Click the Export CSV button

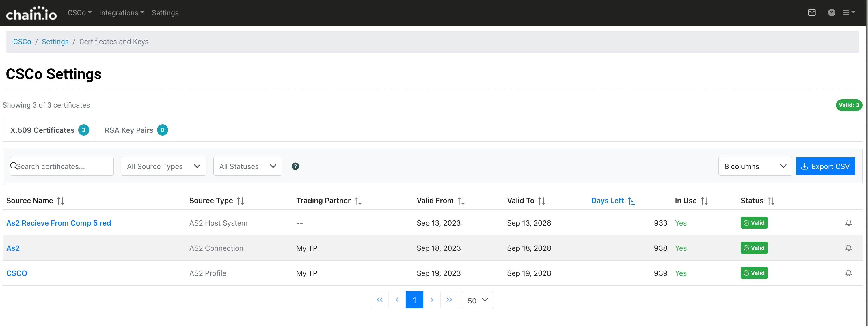[825, 166]
